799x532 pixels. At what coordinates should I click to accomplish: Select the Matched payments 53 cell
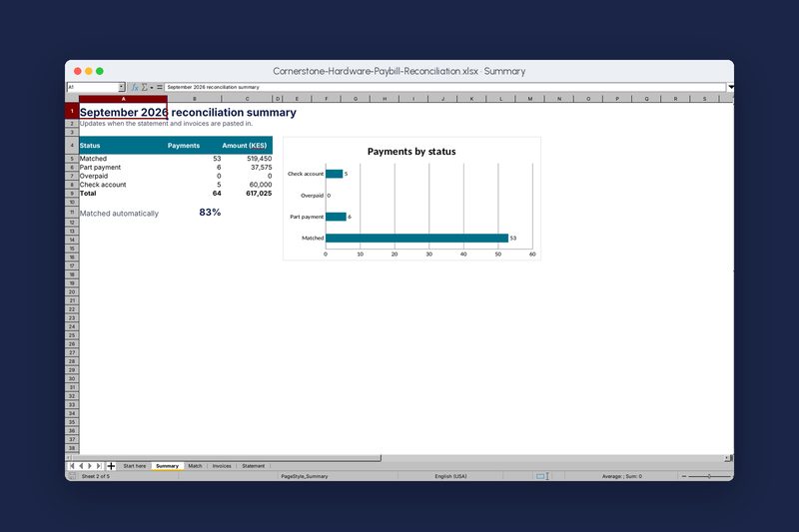(x=195, y=159)
